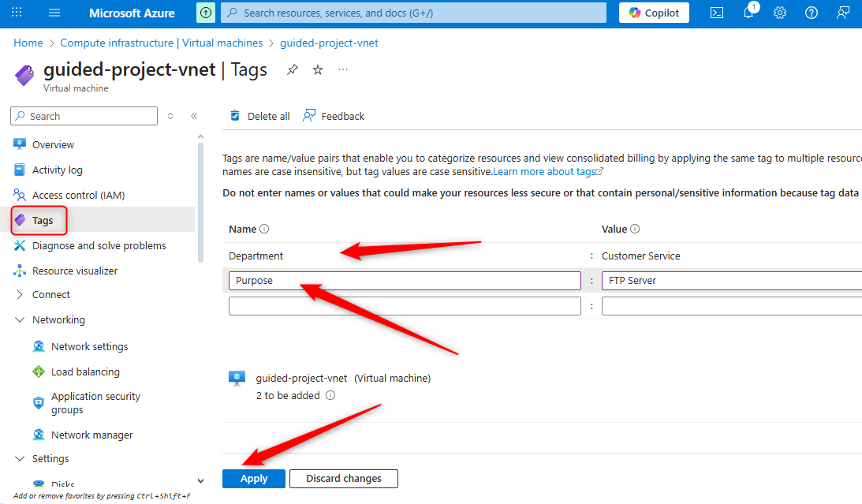Image resolution: width=862 pixels, height=504 pixels.
Task: Focus the global search resources box
Action: click(x=413, y=13)
